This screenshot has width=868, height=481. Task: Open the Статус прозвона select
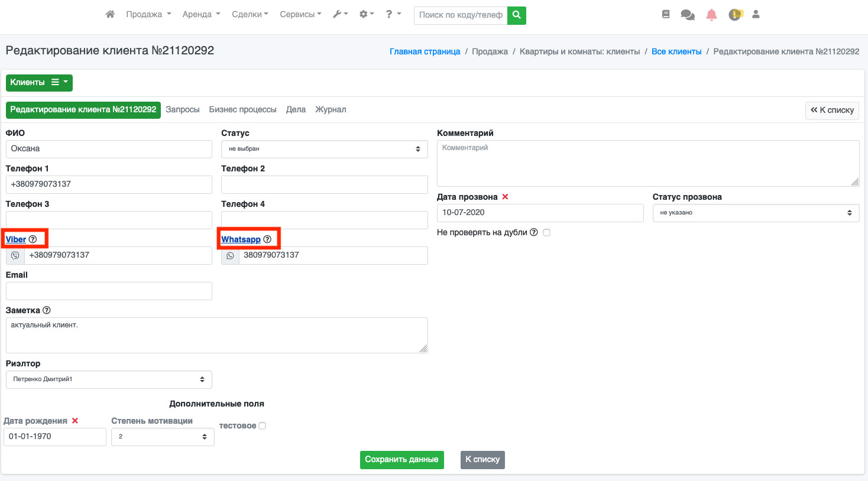click(x=755, y=213)
